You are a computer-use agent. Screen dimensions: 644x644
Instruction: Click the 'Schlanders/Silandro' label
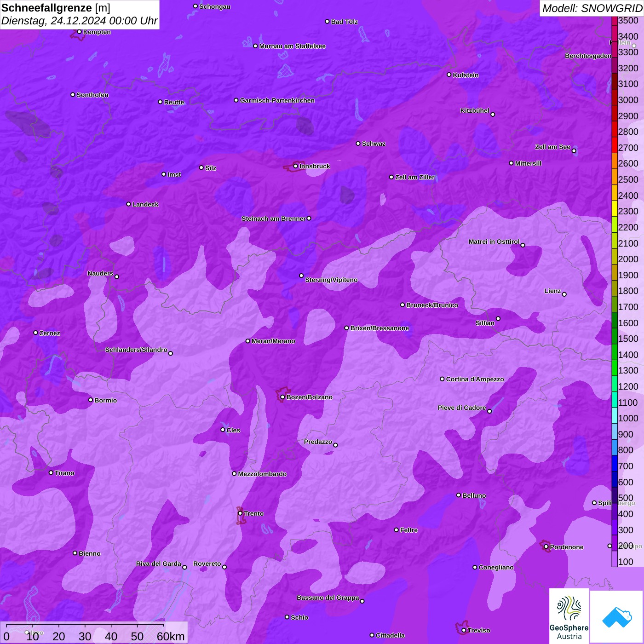coord(136,350)
